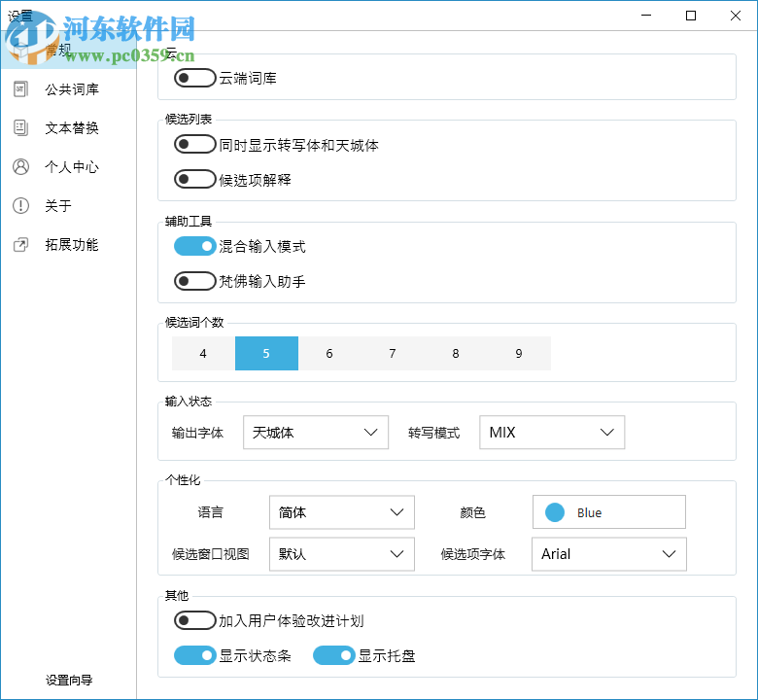Toggle 同时显示转写体和天城体 switch

(x=194, y=144)
